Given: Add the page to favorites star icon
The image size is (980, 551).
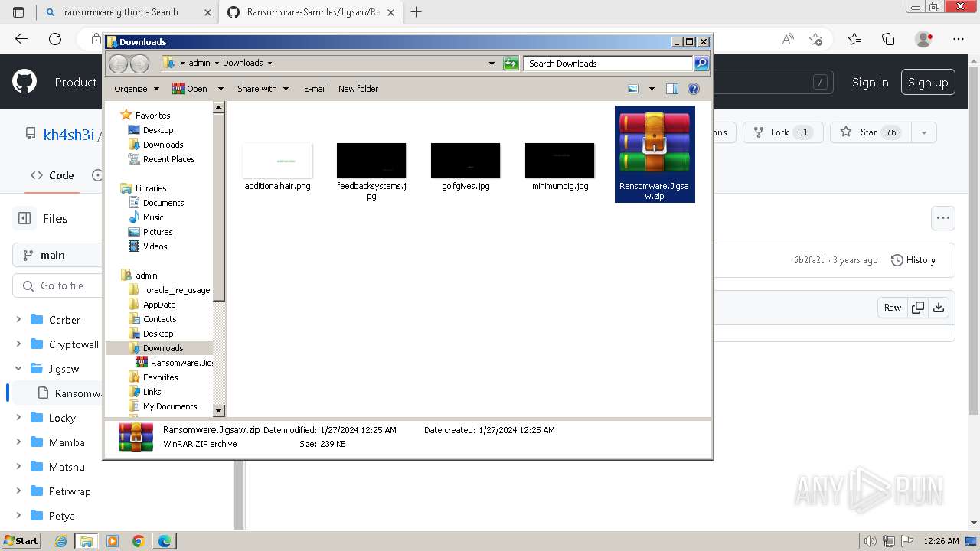Looking at the screenshot, I should coord(816,39).
